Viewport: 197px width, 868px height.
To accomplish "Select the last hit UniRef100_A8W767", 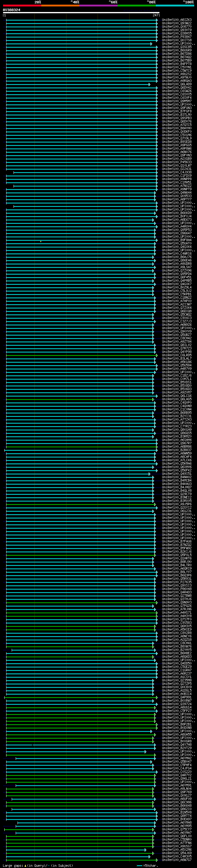I will tap(176, 860).
